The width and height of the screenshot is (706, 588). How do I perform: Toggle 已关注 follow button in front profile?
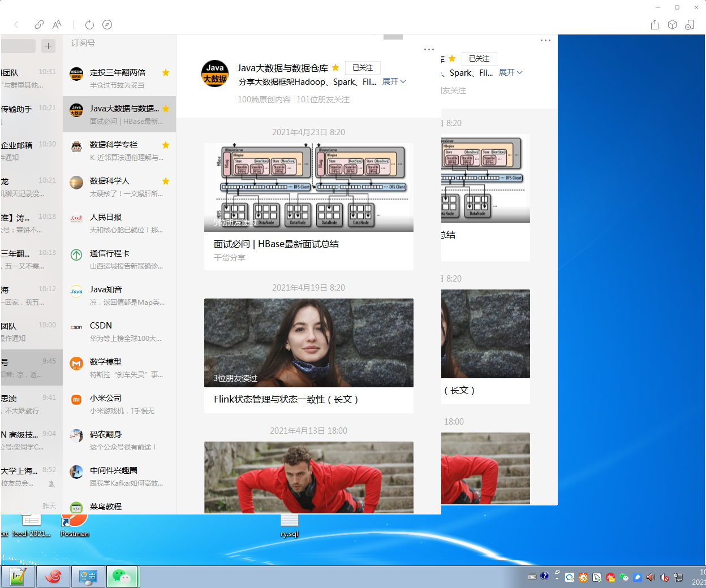pos(363,68)
